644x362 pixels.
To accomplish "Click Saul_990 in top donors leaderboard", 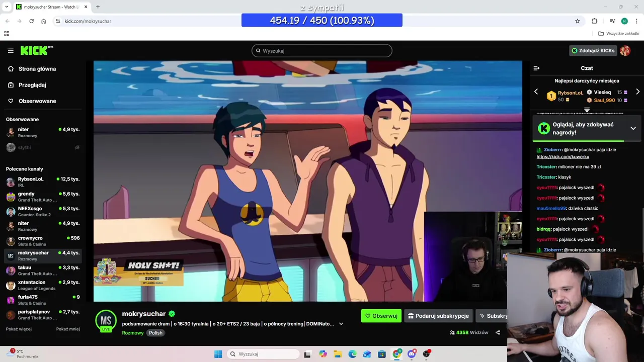I will click(x=604, y=101).
